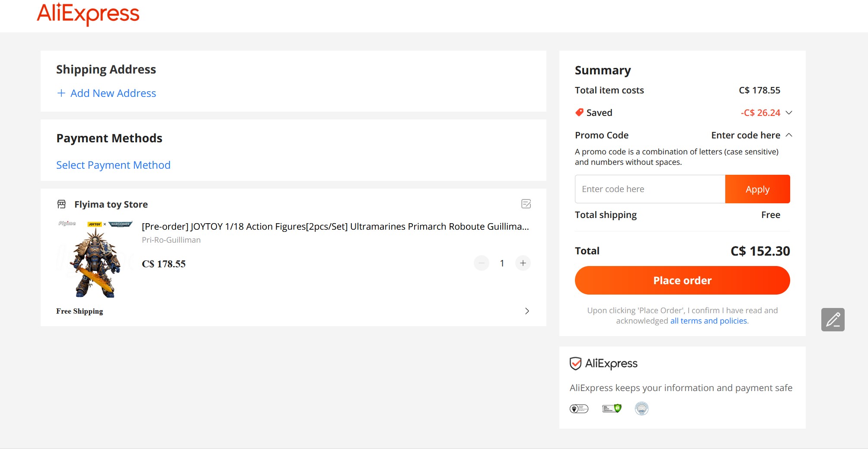This screenshot has width=868, height=449.
Task: Increase item quantity with plus button
Action: [523, 263]
